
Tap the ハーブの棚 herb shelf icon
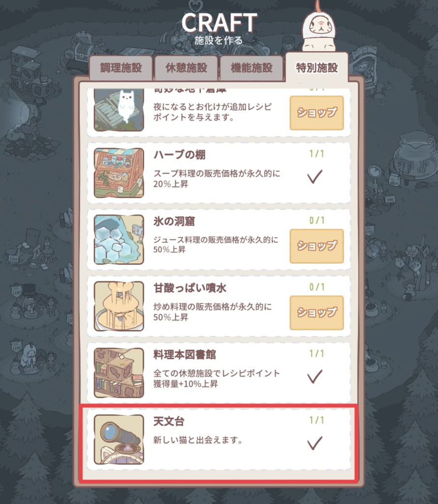tap(119, 173)
